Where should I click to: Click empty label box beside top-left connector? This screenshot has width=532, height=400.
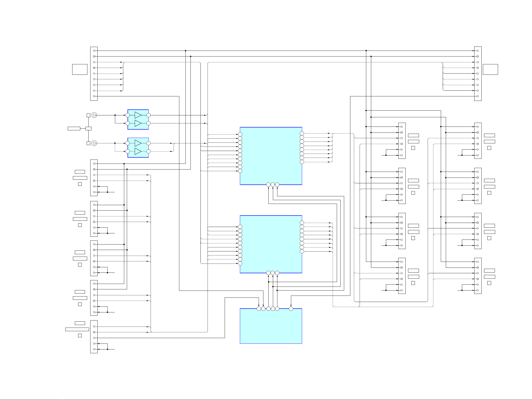tap(80, 70)
